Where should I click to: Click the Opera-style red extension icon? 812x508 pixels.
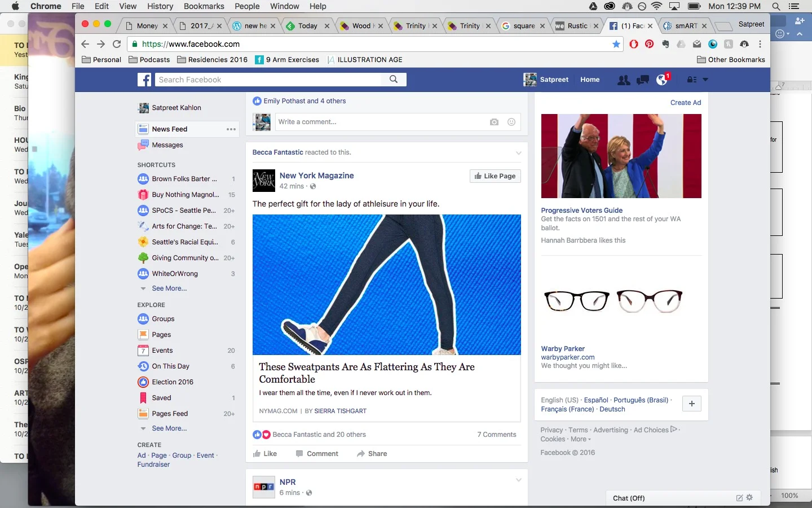pos(634,44)
